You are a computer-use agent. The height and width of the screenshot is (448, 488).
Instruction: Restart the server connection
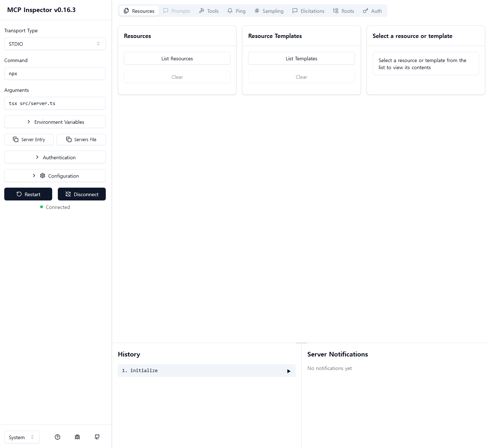(28, 194)
